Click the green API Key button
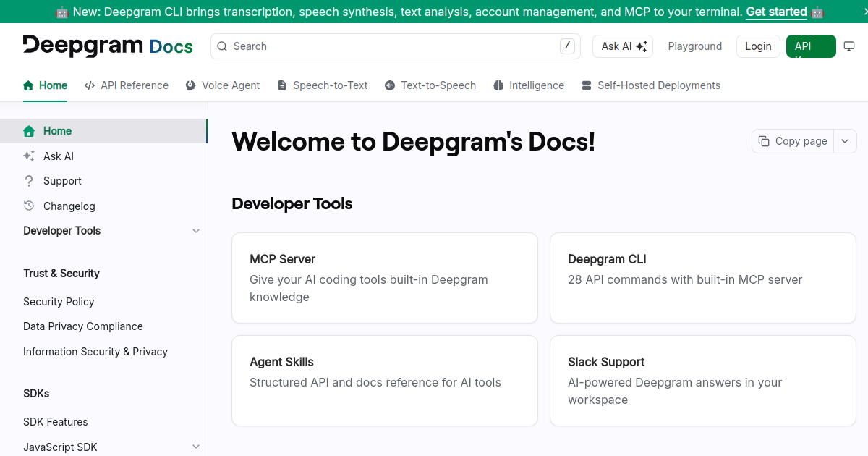The image size is (868, 456). tap(811, 46)
